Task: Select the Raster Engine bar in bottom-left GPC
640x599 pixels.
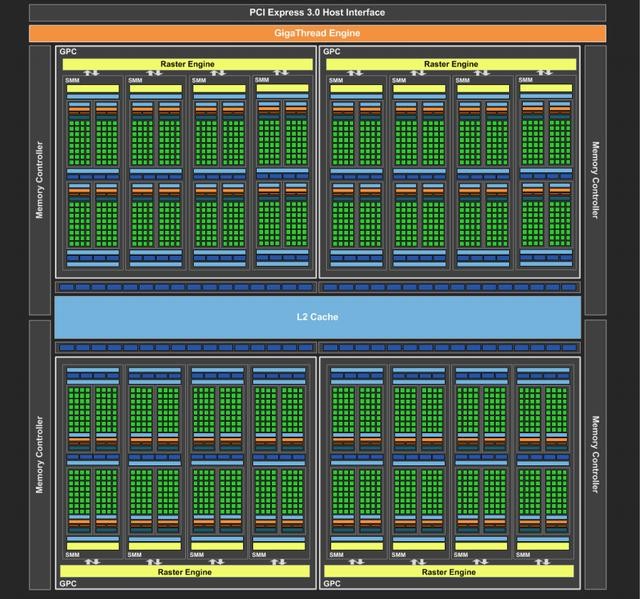Action: [185, 572]
